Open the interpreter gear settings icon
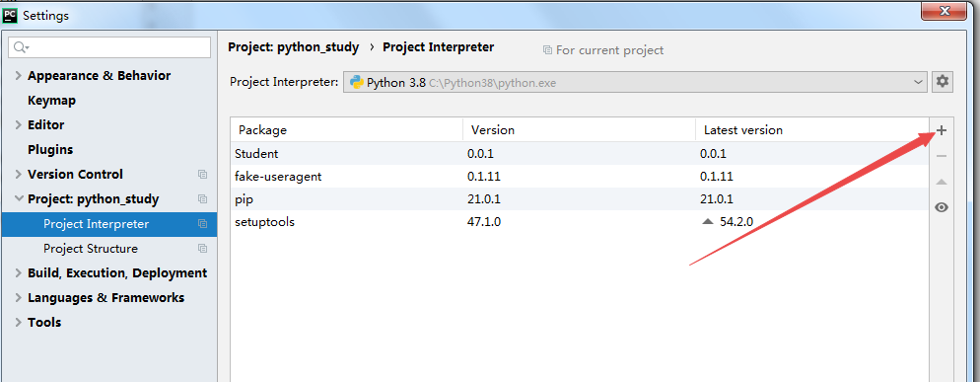The image size is (980, 382). point(943,81)
